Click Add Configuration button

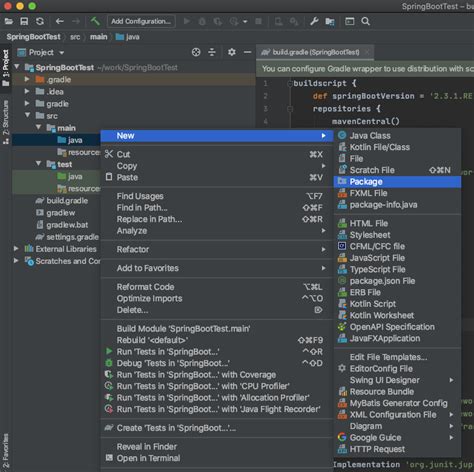(x=141, y=21)
